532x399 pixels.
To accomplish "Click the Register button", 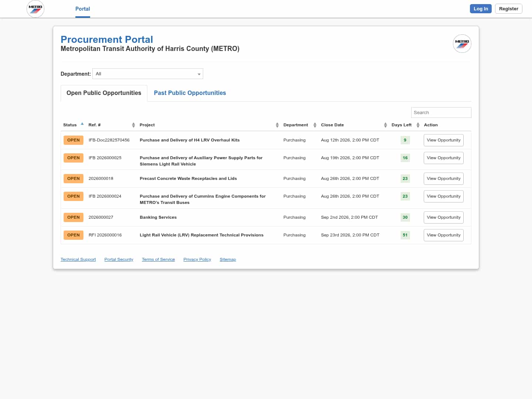I will click(x=509, y=9).
